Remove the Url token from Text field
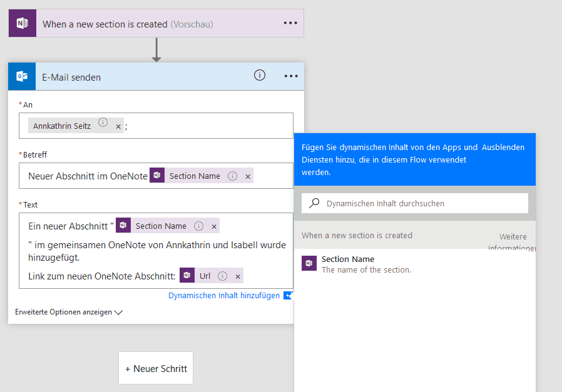This screenshot has height=392, width=562. tap(238, 276)
